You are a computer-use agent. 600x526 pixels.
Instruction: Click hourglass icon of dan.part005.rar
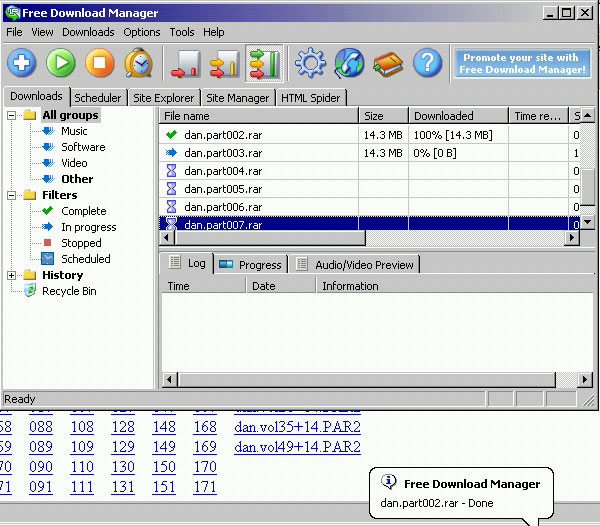tap(171, 189)
